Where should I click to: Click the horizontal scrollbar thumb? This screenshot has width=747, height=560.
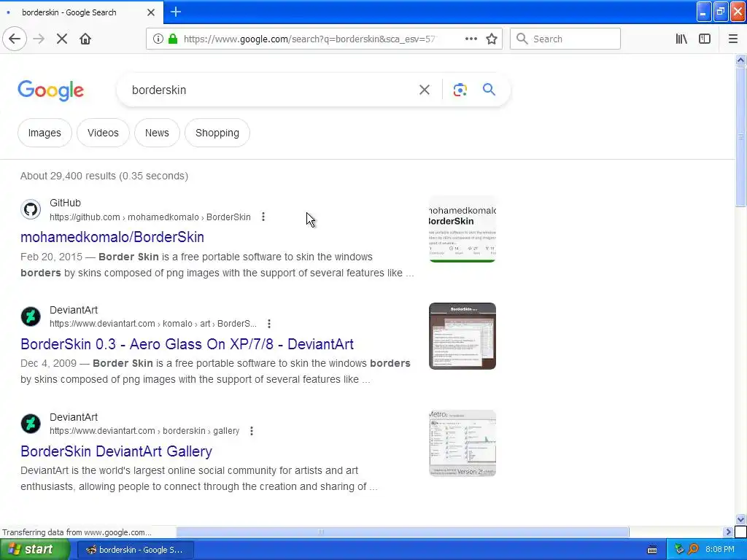click(403, 532)
